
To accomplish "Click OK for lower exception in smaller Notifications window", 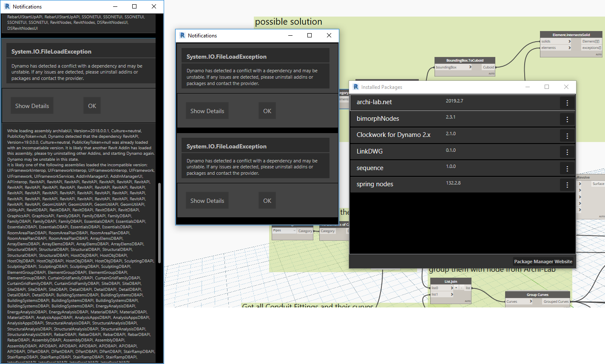I will [267, 201].
